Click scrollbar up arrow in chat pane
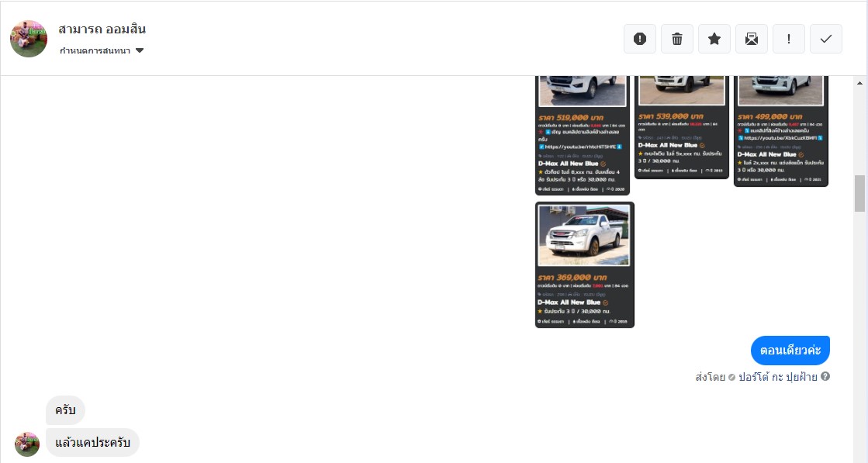This screenshot has height=463, width=868. (859, 83)
